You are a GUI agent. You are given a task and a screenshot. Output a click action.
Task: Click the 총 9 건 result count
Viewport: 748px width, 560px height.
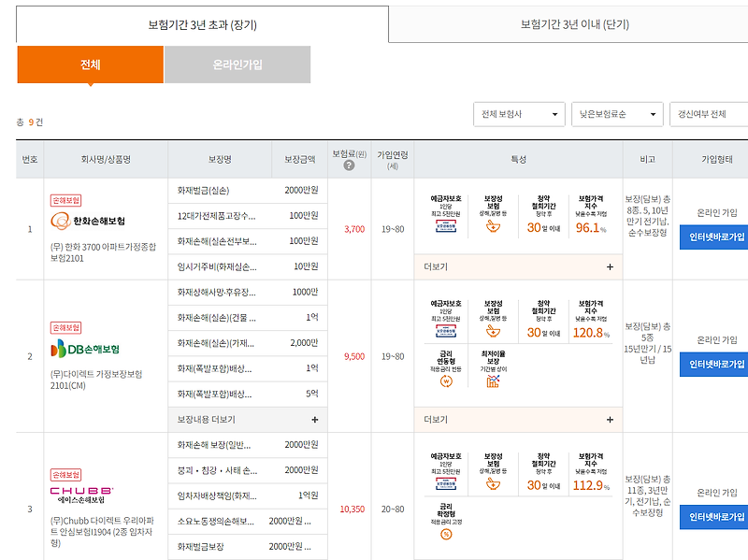pyautogui.click(x=30, y=122)
